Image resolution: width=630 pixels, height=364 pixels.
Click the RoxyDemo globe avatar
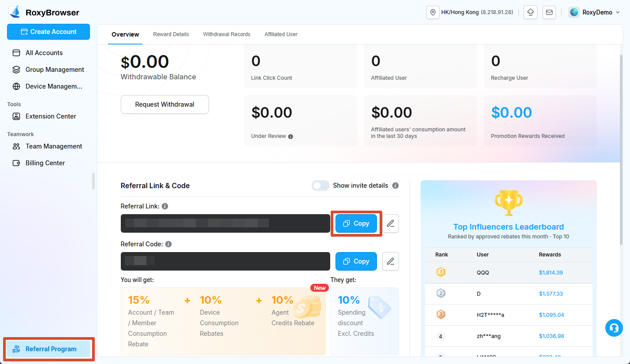point(574,12)
